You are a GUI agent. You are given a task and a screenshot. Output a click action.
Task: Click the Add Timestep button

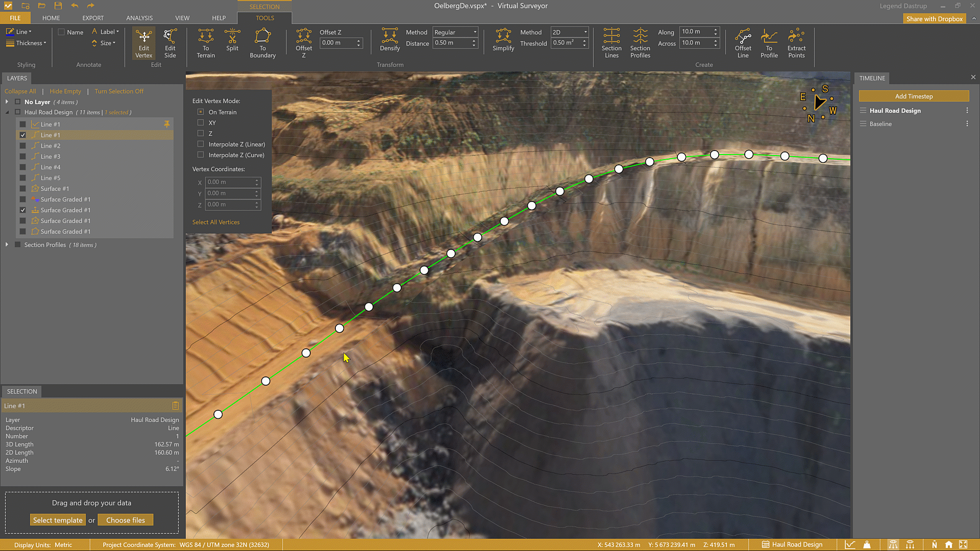913,96
